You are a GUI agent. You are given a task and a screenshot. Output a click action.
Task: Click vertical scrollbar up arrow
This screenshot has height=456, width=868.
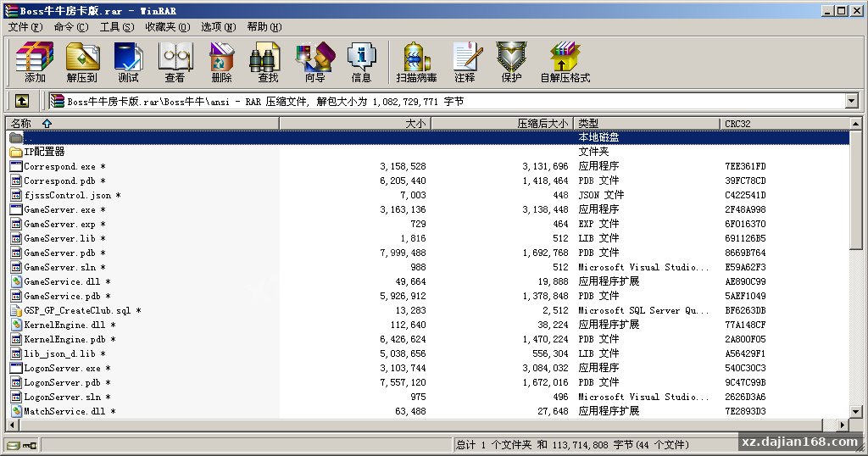tap(856, 124)
